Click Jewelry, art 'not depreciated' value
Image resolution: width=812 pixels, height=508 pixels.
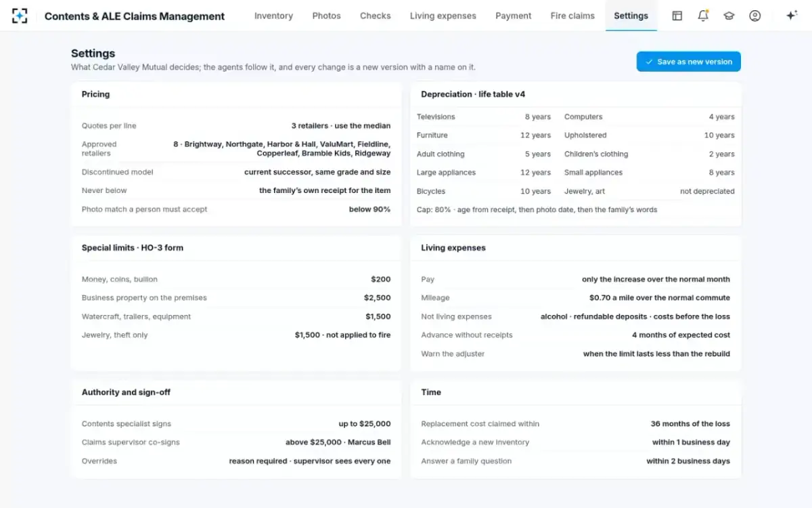point(707,192)
